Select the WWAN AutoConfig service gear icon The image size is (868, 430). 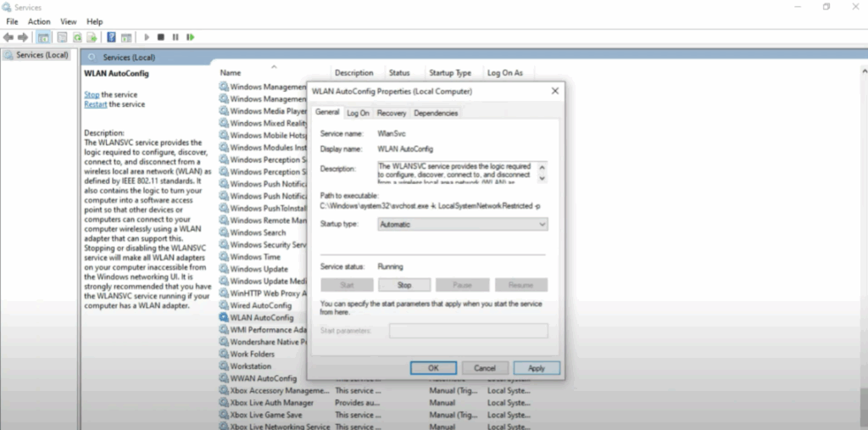coord(224,378)
